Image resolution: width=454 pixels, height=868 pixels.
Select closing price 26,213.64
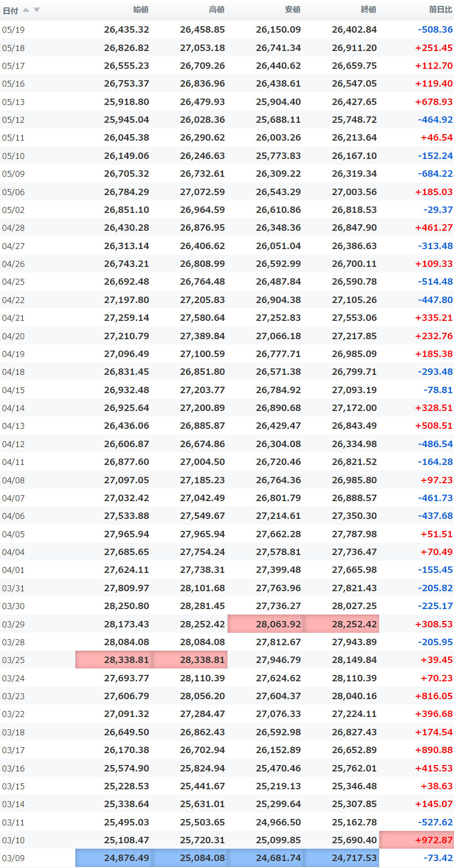[x=354, y=138]
